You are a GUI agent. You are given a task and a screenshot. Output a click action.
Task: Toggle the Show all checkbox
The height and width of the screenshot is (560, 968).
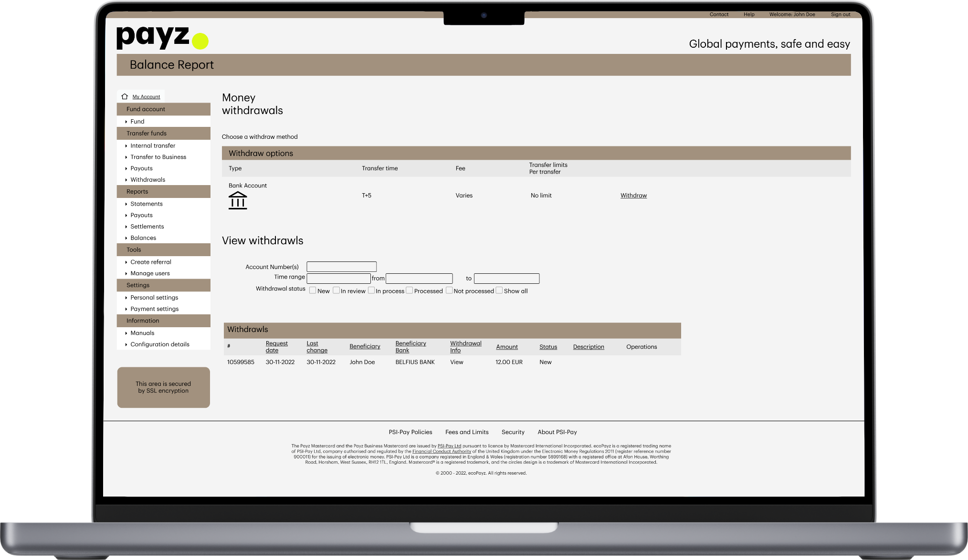pyautogui.click(x=499, y=290)
